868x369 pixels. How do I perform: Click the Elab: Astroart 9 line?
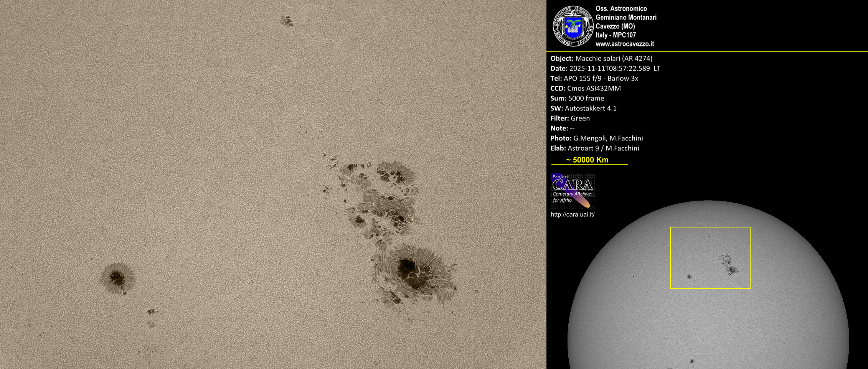tap(594, 148)
